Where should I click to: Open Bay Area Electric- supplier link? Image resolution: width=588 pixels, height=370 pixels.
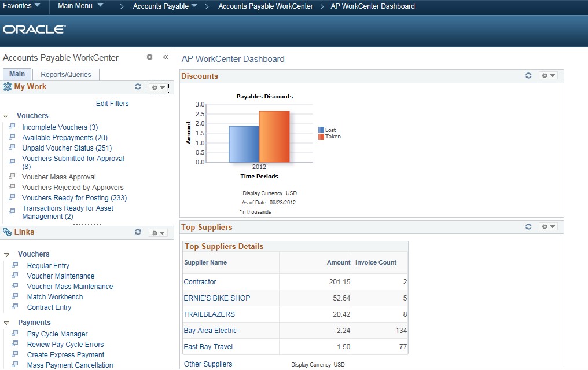point(211,331)
